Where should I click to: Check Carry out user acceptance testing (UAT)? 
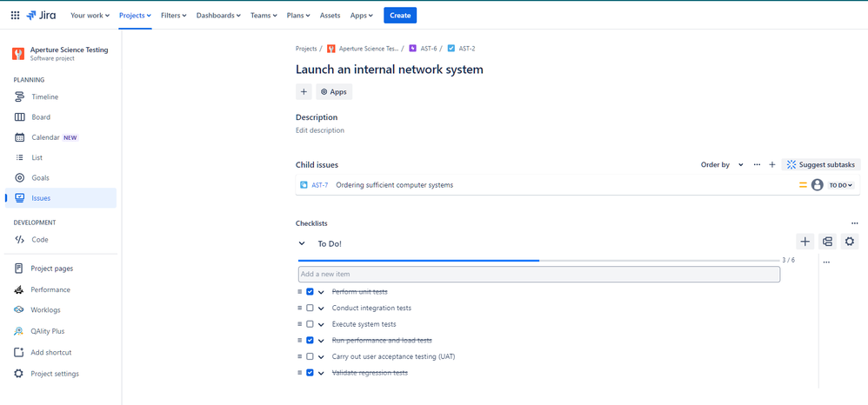310,356
